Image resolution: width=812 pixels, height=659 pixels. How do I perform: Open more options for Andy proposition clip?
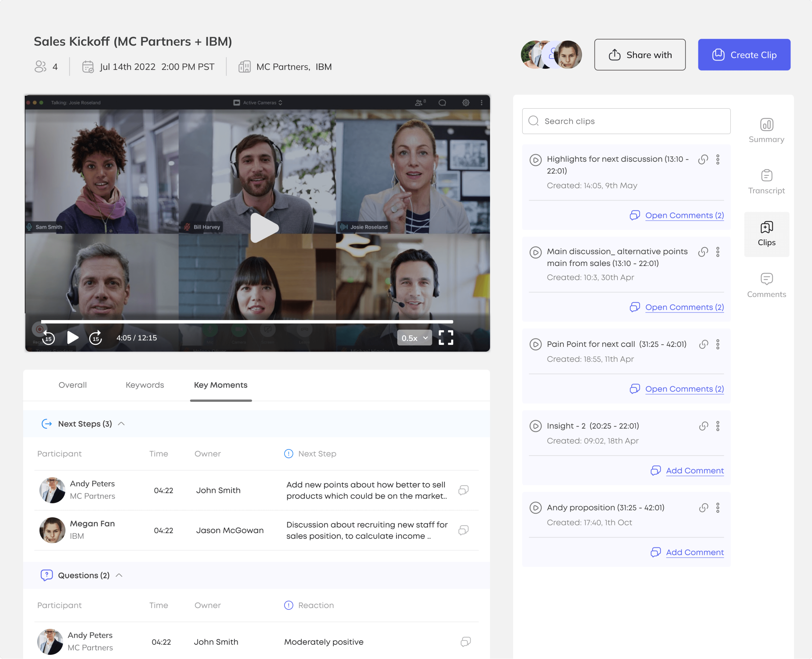pyautogui.click(x=718, y=508)
